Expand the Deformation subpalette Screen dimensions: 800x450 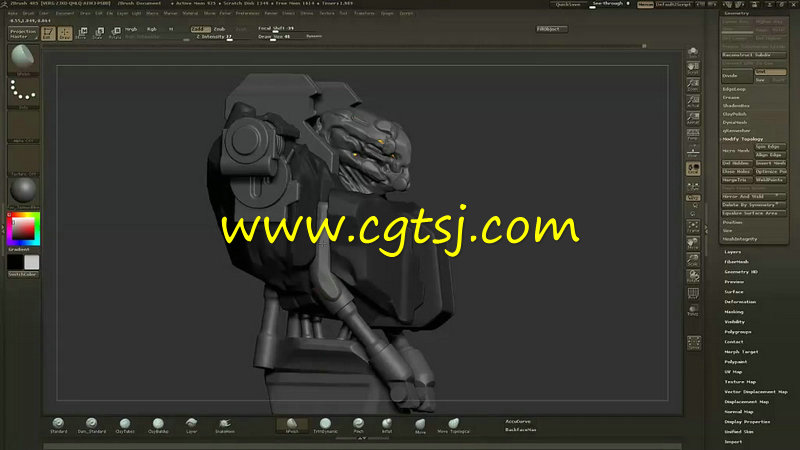(x=740, y=302)
